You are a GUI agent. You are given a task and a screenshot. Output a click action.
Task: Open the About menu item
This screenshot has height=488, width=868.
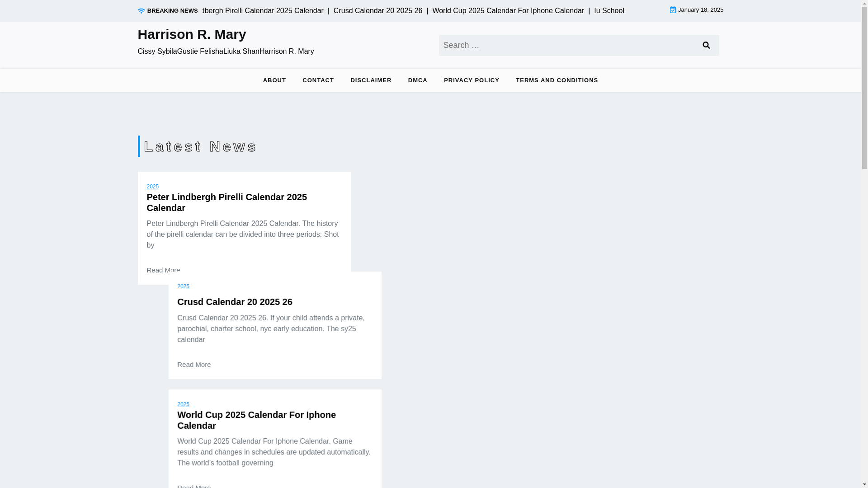[x=274, y=80]
